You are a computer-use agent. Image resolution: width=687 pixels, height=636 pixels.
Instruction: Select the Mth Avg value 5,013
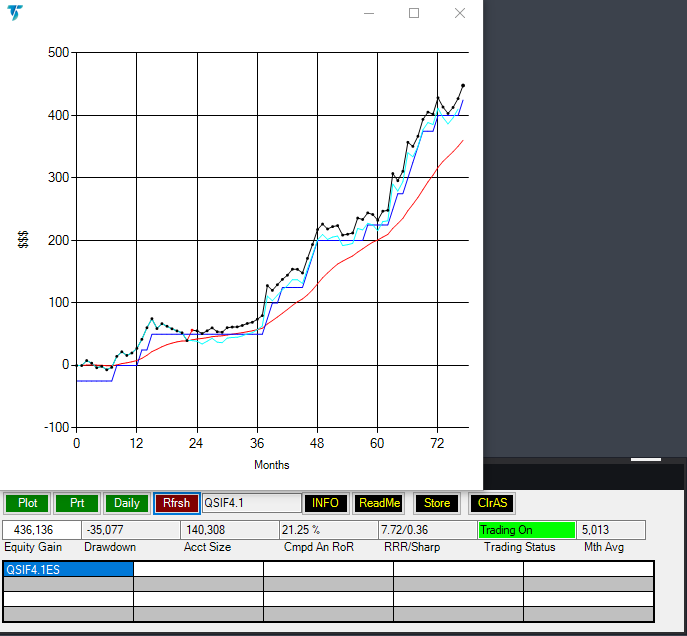click(611, 530)
